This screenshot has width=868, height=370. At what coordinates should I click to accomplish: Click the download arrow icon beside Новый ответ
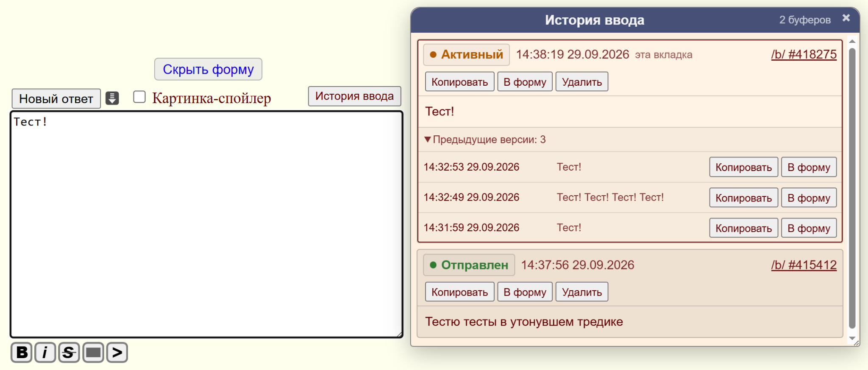click(112, 98)
